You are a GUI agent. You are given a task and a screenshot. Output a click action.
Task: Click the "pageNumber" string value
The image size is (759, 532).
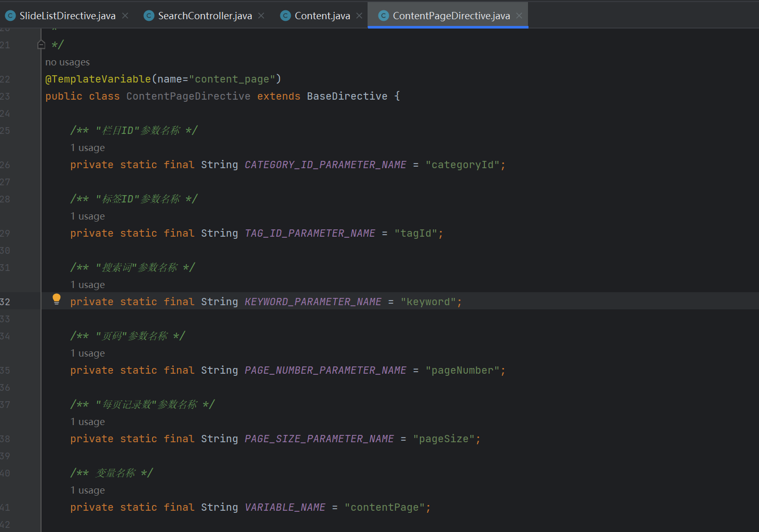[463, 370]
